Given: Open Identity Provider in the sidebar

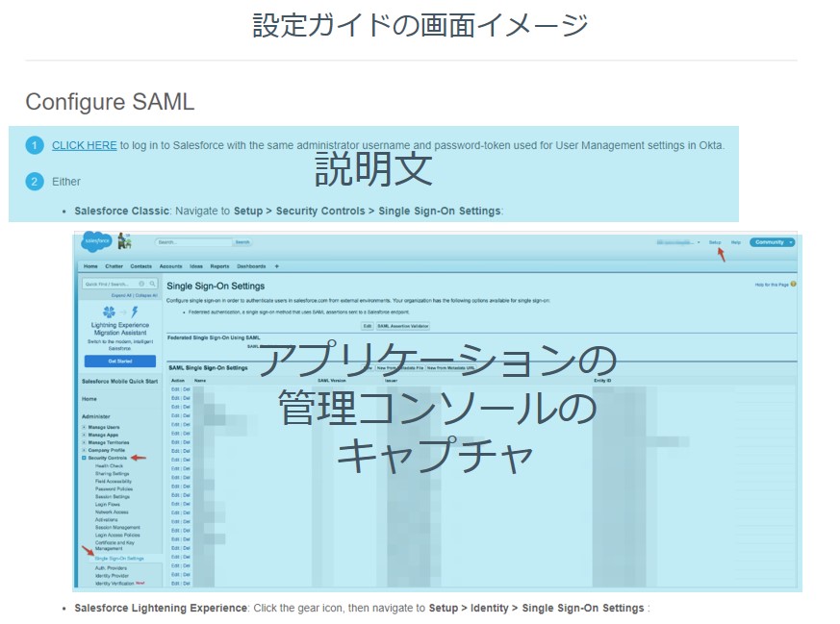Looking at the screenshot, I should (112, 576).
